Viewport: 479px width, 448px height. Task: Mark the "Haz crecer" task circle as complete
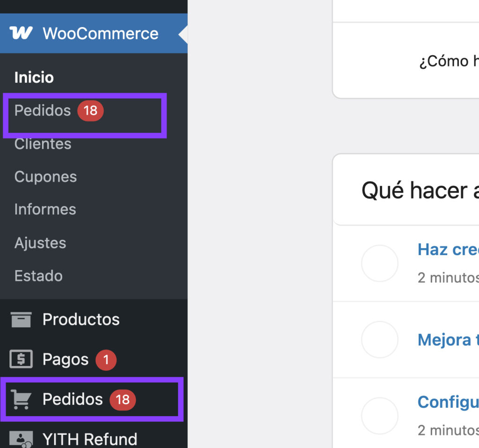click(379, 263)
